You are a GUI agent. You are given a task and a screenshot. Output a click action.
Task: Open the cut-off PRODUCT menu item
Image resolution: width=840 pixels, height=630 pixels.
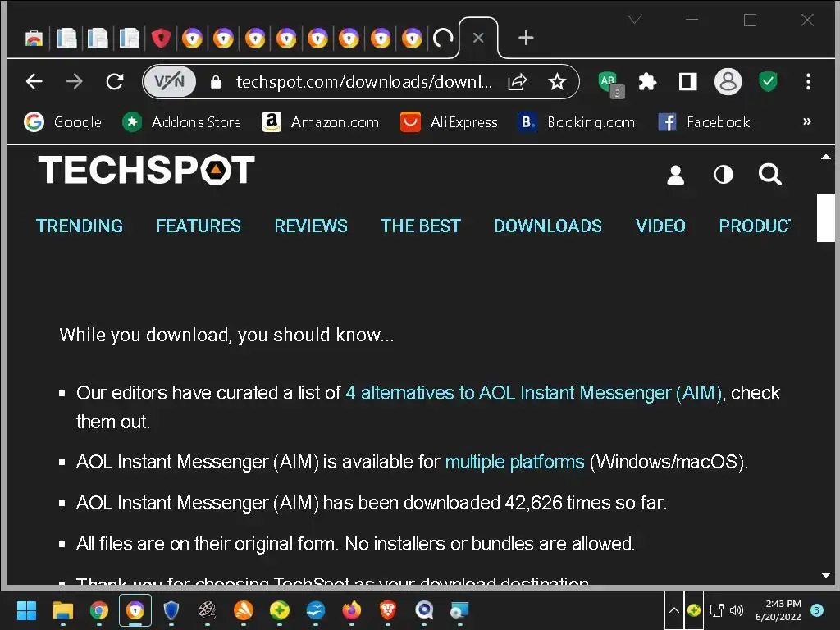click(x=755, y=226)
